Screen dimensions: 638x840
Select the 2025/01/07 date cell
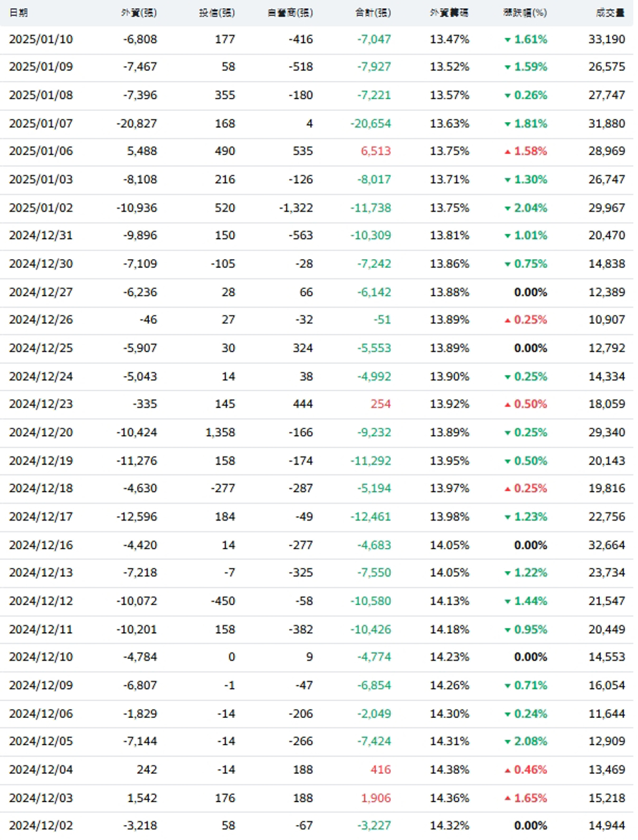click(x=41, y=124)
